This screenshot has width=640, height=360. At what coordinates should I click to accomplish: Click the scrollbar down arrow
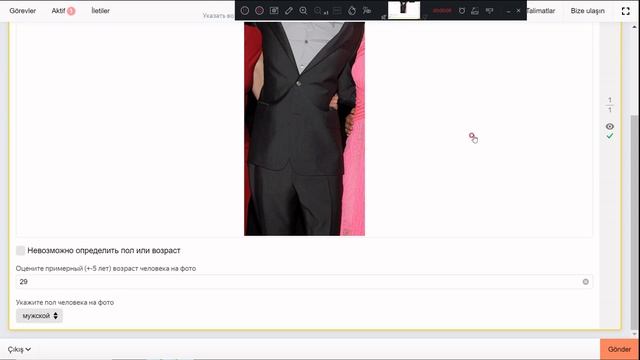pos(635,334)
